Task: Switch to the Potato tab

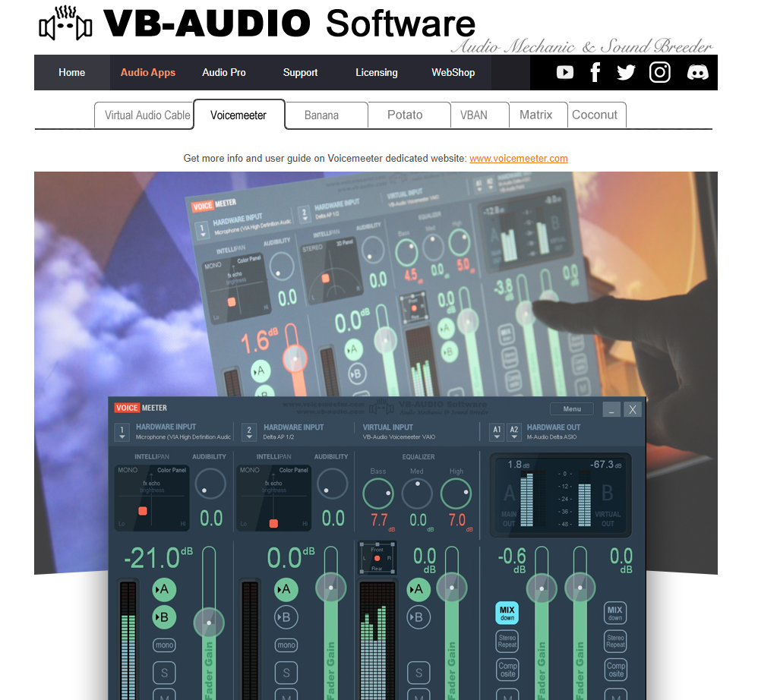Action: point(409,115)
